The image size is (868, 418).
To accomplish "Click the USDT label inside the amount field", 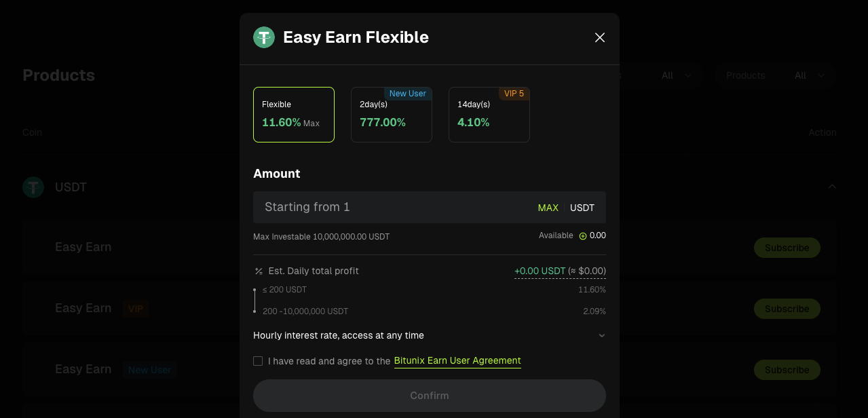I will pyautogui.click(x=582, y=208).
